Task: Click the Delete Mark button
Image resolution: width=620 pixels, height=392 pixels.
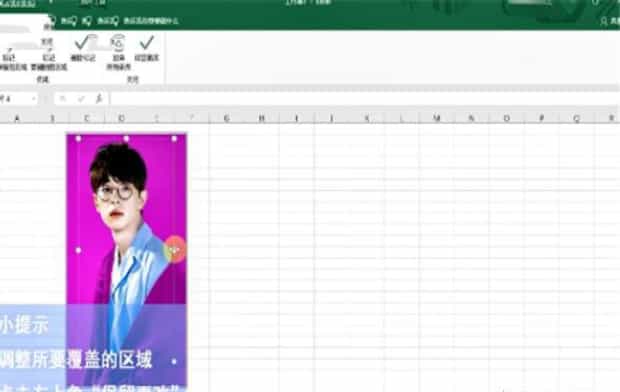Action: pyautogui.click(x=83, y=48)
